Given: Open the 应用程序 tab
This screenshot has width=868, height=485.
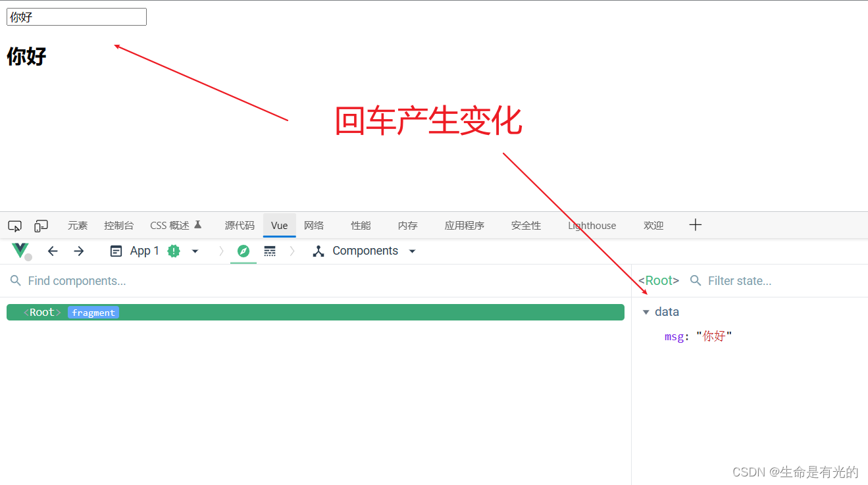Looking at the screenshot, I should point(465,226).
